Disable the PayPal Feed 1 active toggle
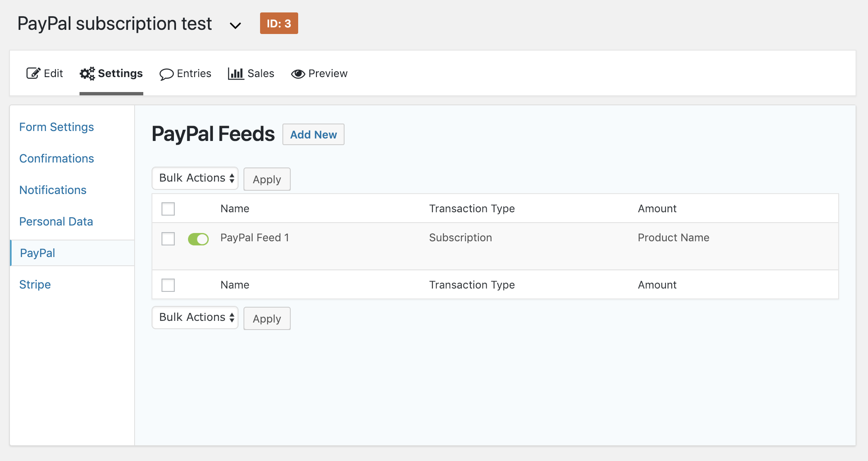 tap(198, 239)
